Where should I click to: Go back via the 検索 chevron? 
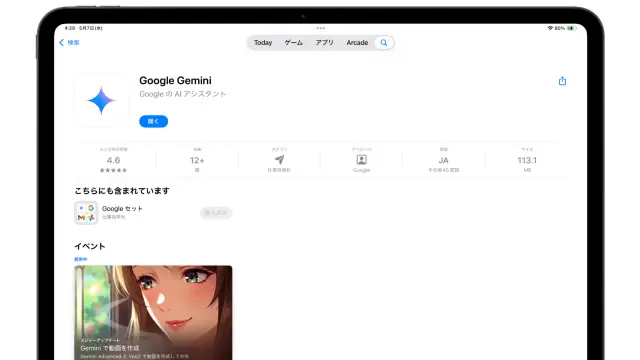click(69, 42)
